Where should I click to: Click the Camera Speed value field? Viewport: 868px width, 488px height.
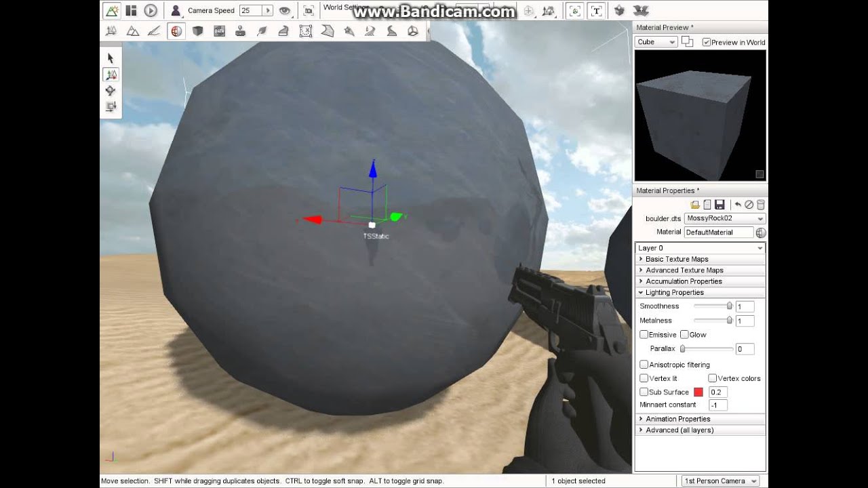coord(250,11)
